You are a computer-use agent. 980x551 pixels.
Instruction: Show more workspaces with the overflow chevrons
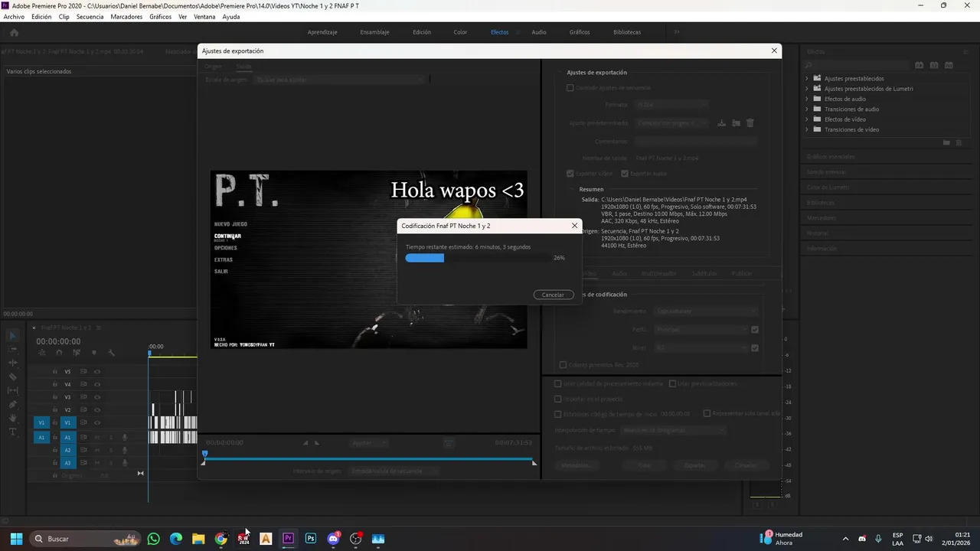(x=677, y=32)
